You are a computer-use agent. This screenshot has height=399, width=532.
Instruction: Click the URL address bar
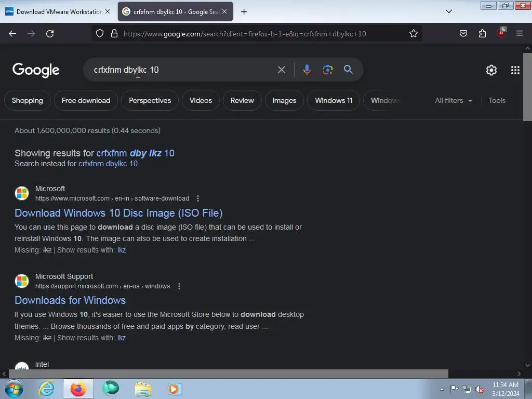(256, 34)
